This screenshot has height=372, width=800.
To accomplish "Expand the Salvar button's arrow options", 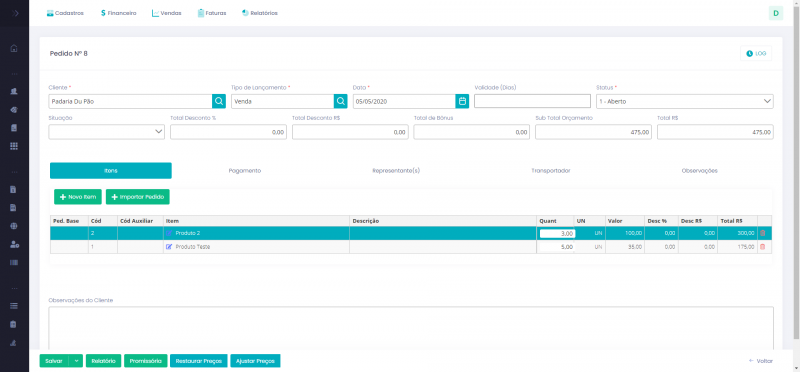I will click(76, 361).
